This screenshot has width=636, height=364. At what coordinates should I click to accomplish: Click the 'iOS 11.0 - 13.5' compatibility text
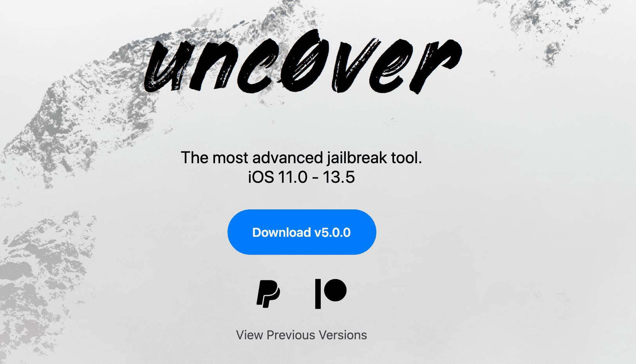pos(301,177)
